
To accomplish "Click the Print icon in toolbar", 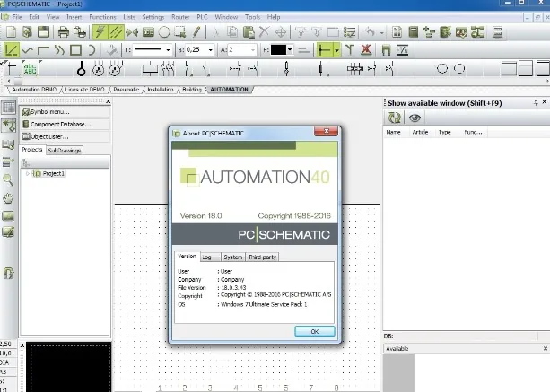I will pos(64,32).
